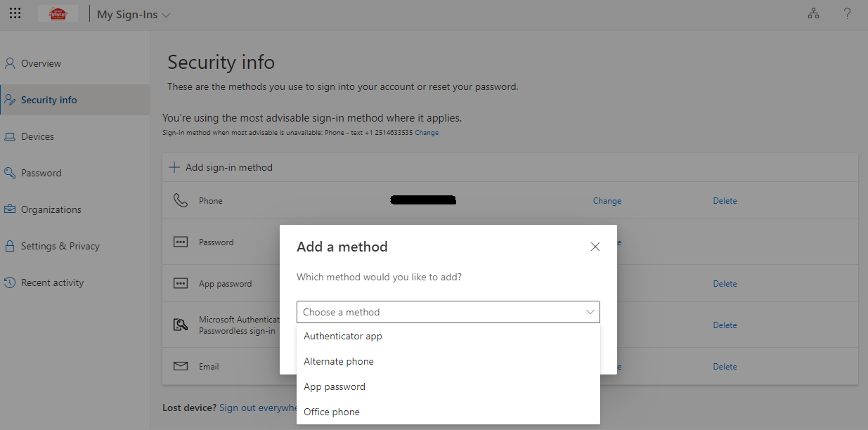Screen dimensions: 868x430
Task: Delete the Phone sign-in method
Action: [x=725, y=201]
